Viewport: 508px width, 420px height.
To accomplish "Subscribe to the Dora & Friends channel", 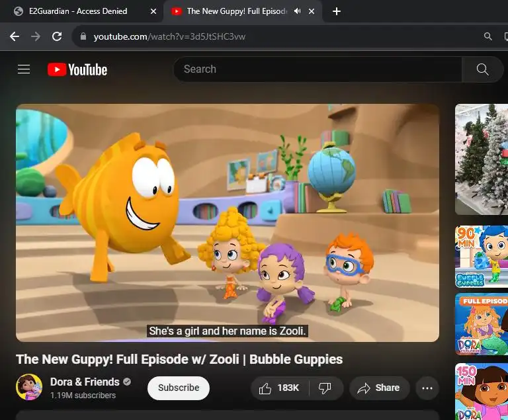I will [x=179, y=388].
